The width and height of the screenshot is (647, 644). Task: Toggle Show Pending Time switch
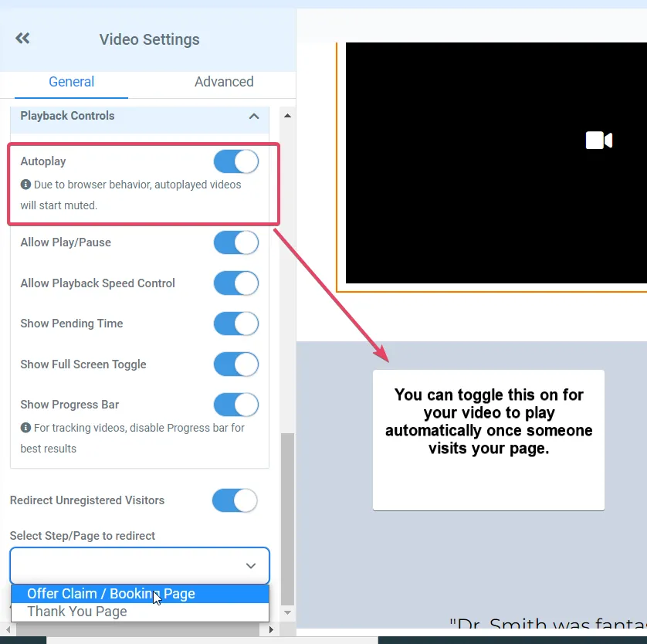(236, 324)
